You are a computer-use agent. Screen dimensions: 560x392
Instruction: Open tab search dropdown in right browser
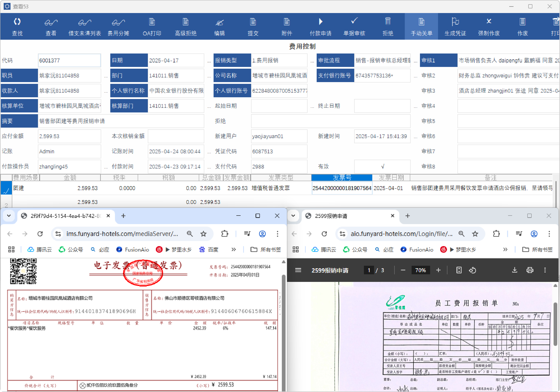pos(293,216)
